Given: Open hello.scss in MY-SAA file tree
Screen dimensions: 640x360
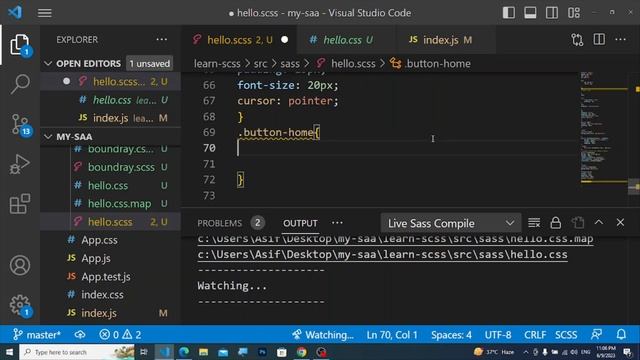Looking at the screenshot, I should tap(111, 222).
